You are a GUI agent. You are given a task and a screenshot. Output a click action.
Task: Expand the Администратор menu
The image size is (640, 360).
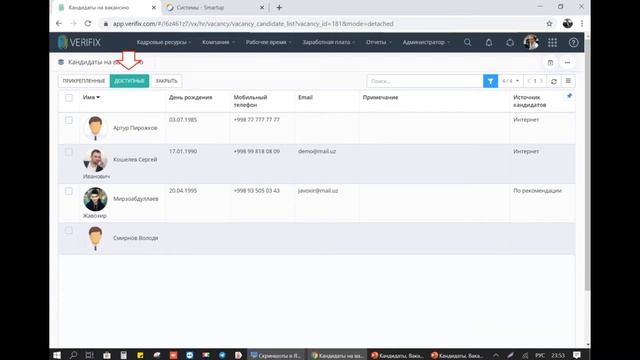coord(426,42)
